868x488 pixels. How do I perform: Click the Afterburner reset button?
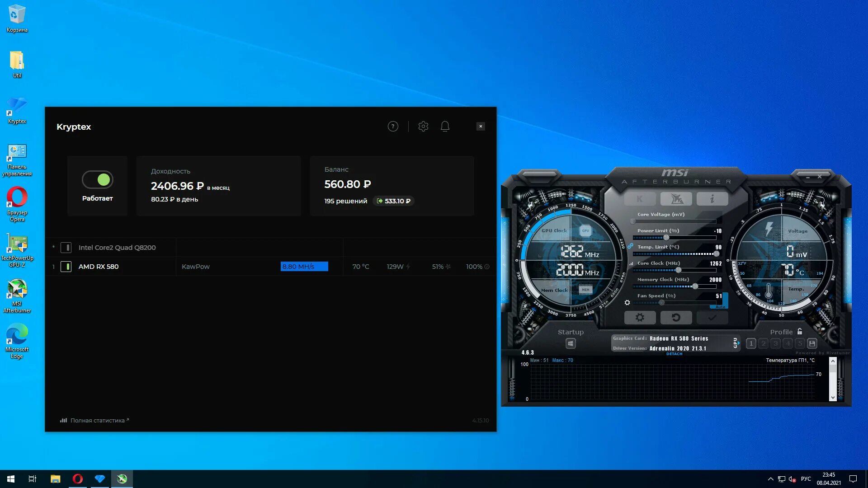676,318
